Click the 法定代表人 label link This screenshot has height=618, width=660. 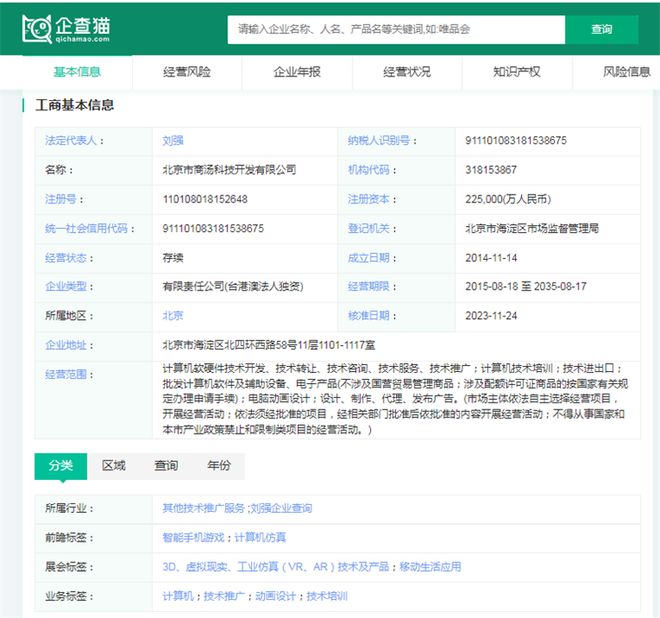pos(71,141)
